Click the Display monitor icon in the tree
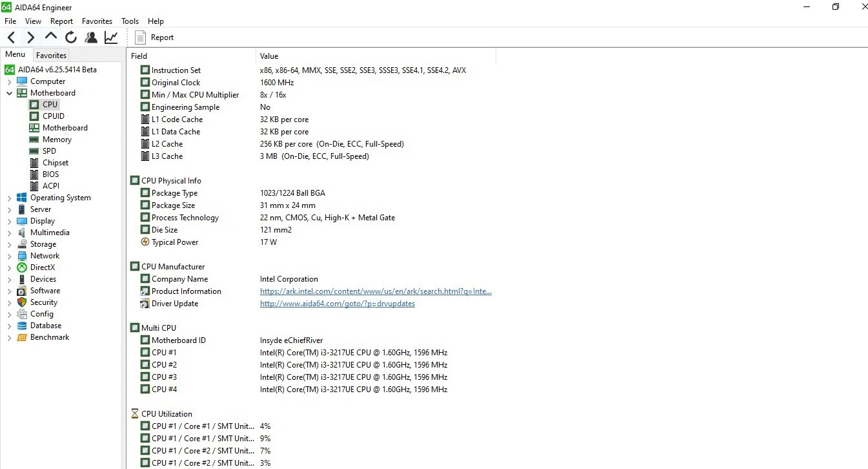This screenshot has height=469, width=868. pyautogui.click(x=22, y=221)
